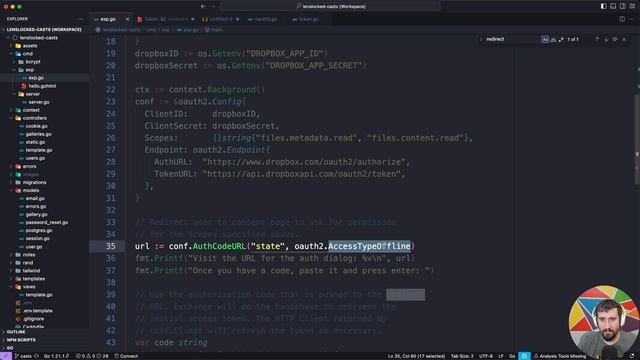
Task: Click Go 1.21.1 version in status bar
Action: 56,356
